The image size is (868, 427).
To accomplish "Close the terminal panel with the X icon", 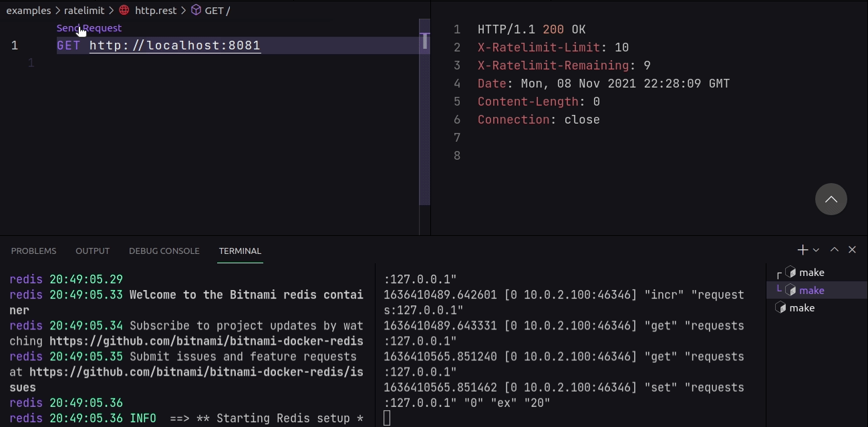I will click(852, 250).
